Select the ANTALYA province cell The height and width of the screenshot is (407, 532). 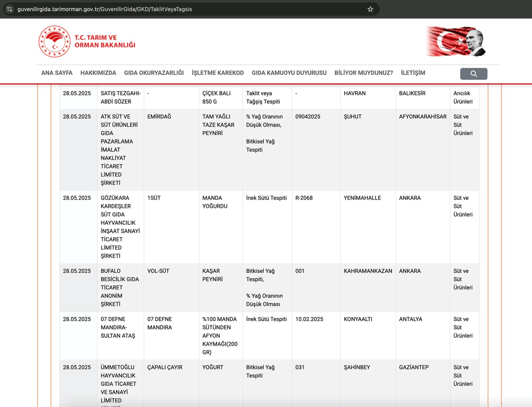(x=423, y=336)
